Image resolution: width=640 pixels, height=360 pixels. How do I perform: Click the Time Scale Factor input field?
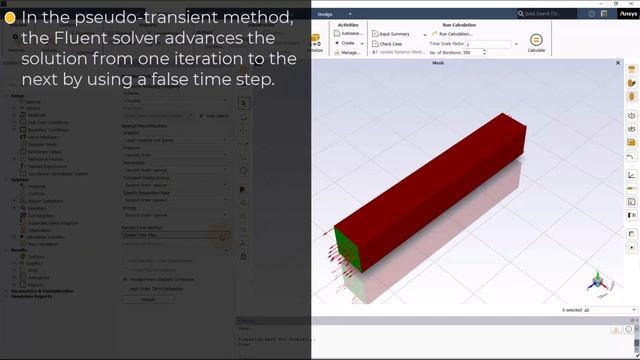[x=488, y=44]
